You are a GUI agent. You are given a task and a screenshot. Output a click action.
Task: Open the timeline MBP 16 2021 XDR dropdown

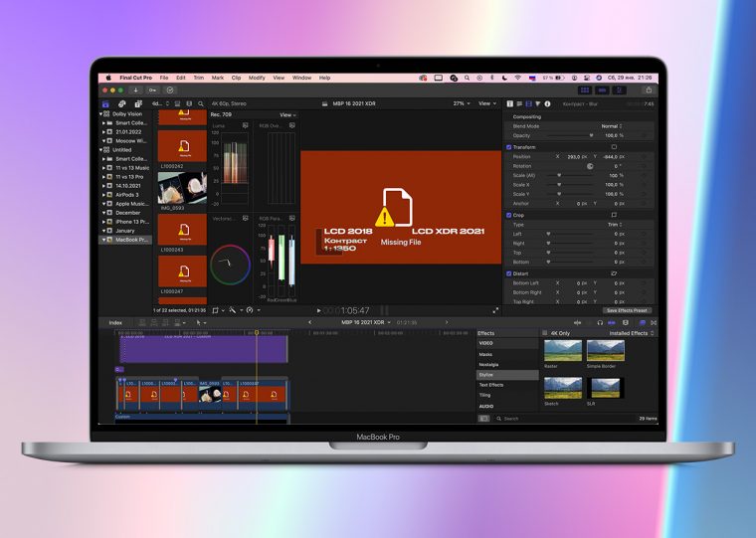366,322
